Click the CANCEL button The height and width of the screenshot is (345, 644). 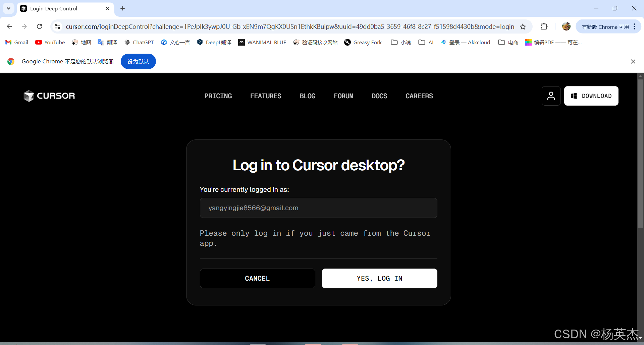(257, 278)
